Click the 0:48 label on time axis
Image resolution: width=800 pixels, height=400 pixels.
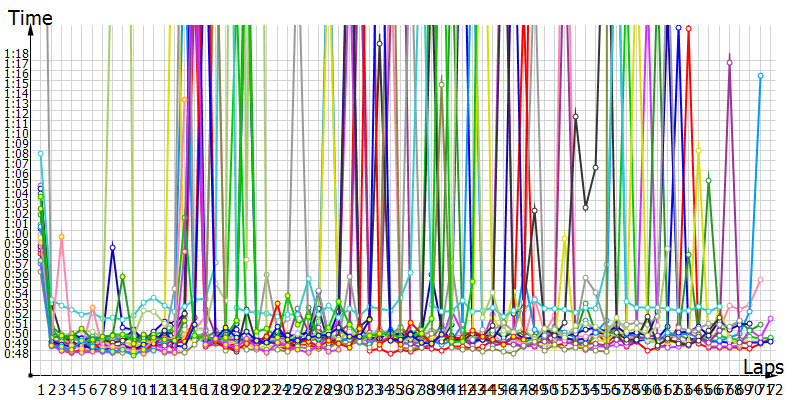[x=17, y=353]
